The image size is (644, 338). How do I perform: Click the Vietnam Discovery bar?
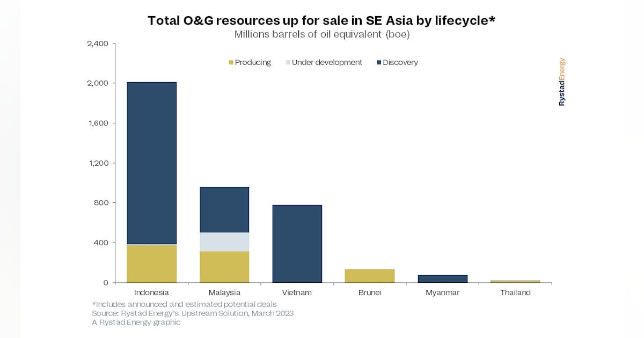[297, 244]
